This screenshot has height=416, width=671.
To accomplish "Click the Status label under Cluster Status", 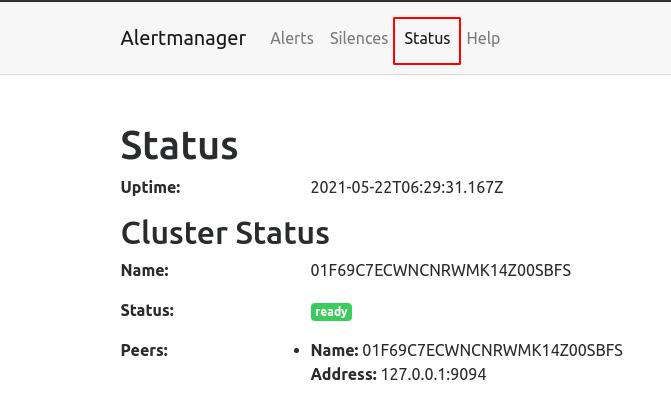I will click(147, 310).
